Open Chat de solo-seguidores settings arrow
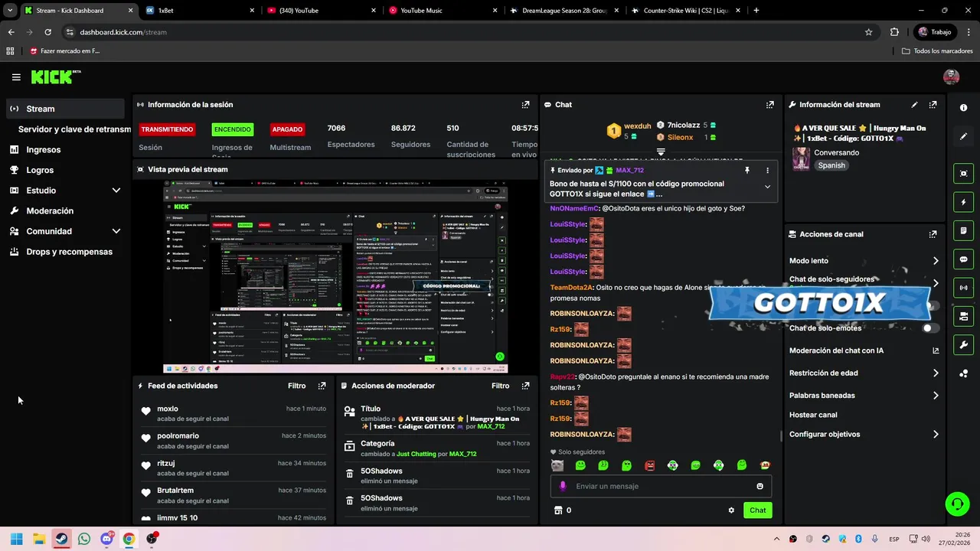Screen dimensions: 980x551 click(x=936, y=283)
